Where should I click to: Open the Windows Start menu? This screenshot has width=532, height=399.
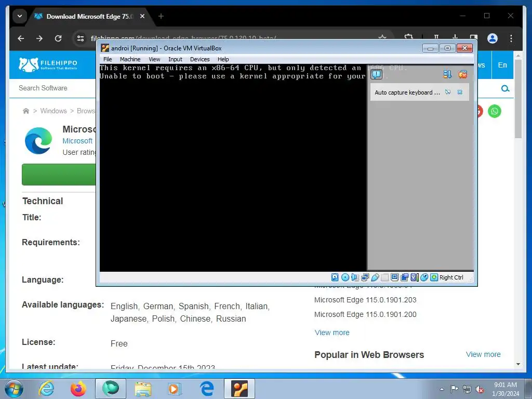click(x=14, y=389)
